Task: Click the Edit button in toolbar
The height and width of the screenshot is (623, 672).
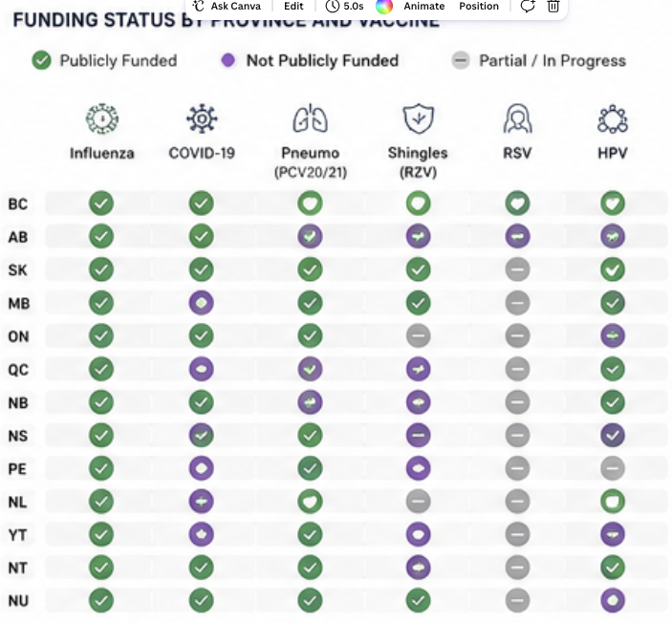Action: click(x=293, y=6)
